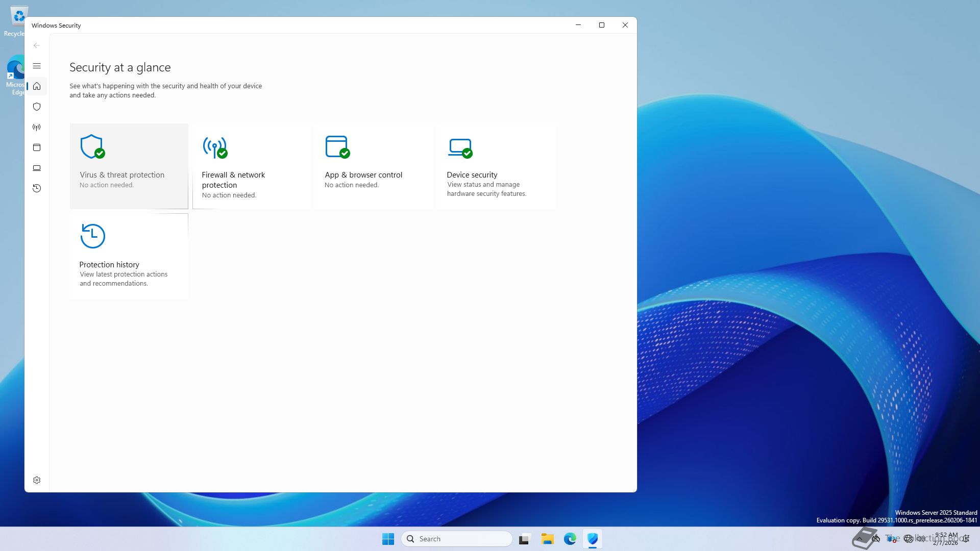Open the Device security tile

(496, 166)
